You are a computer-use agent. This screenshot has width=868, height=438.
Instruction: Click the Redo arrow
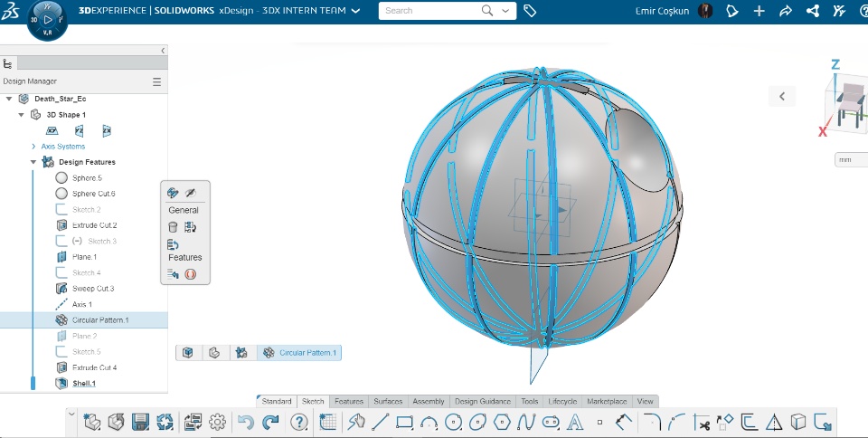[x=270, y=423]
